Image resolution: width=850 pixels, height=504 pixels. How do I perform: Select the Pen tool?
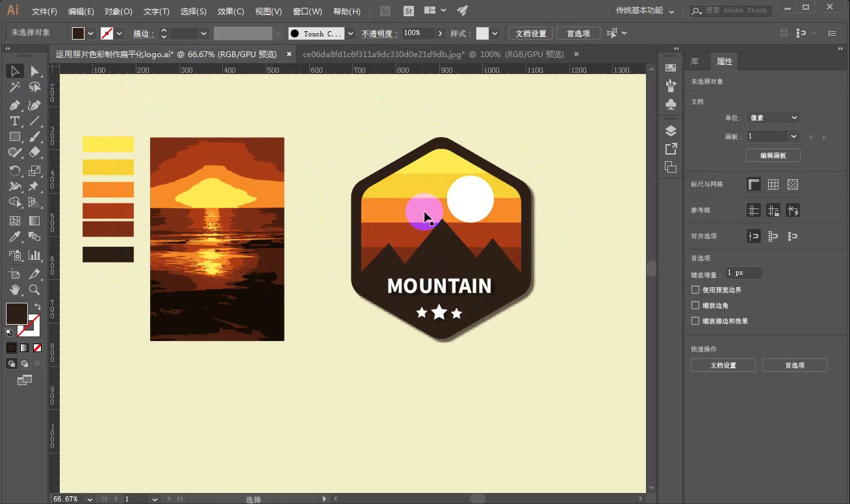(14, 105)
